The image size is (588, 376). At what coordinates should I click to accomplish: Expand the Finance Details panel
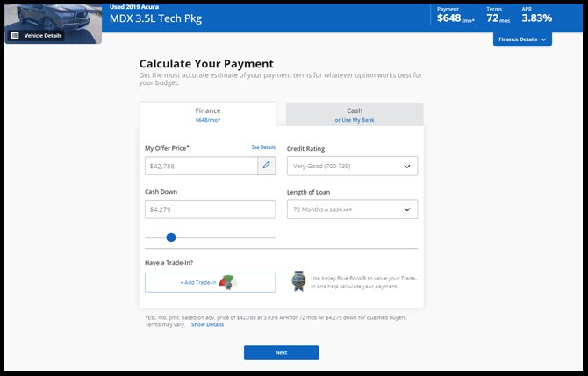point(522,39)
